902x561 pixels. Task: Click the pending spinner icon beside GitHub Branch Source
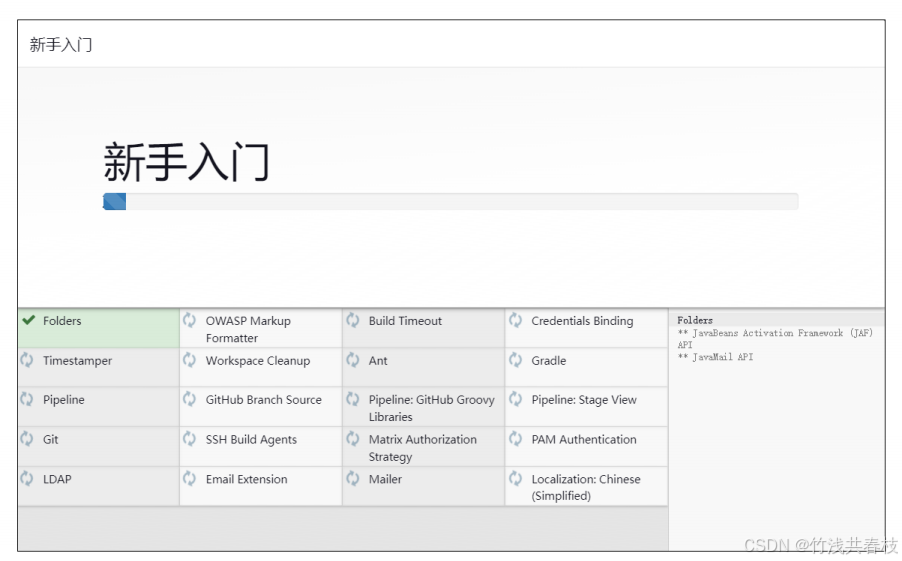point(189,399)
